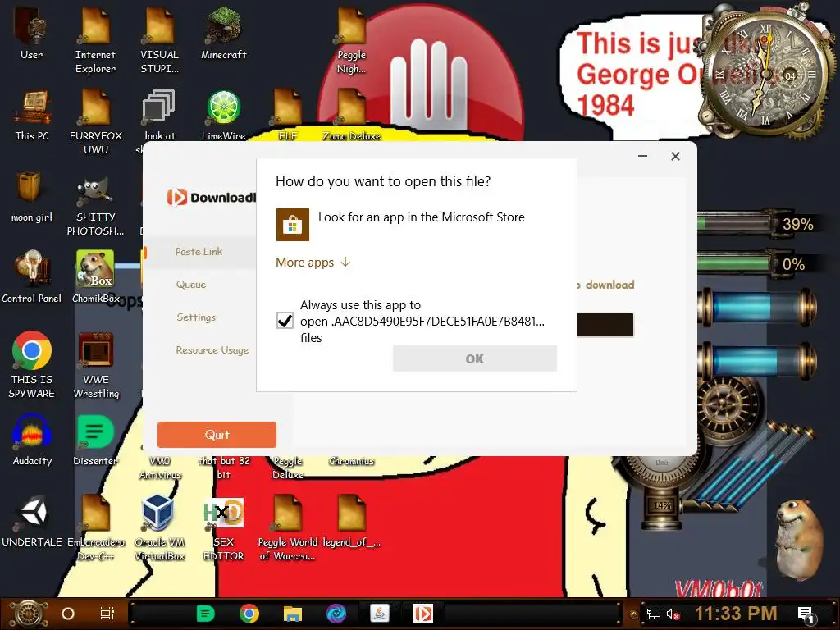This screenshot has width=840, height=630.
Task: Select the FURRYFOX UWU desktop icon
Action: pos(96,121)
